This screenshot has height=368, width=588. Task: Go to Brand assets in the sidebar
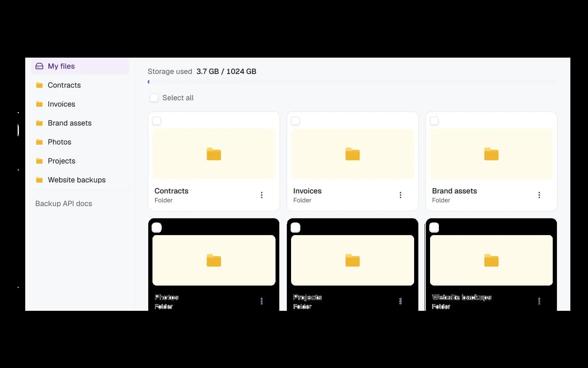(x=80, y=123)
